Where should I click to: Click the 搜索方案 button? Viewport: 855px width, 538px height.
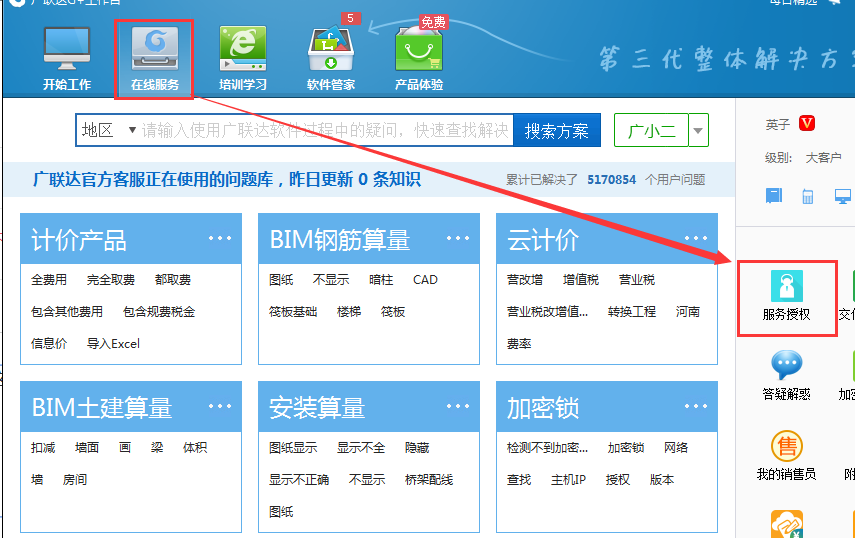tap(557, 130)
